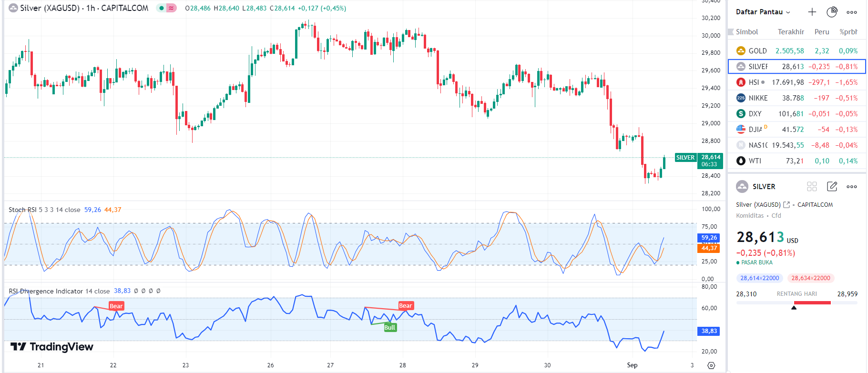Click the add symbol plus icon
This screenshot has width=868, height=373.
click(x=812, y=12)
